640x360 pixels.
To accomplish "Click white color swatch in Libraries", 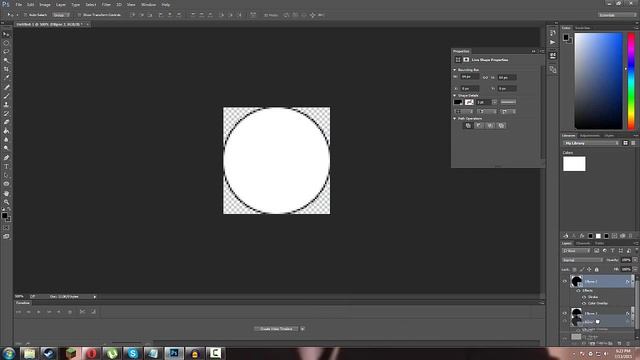I will 574,164.
